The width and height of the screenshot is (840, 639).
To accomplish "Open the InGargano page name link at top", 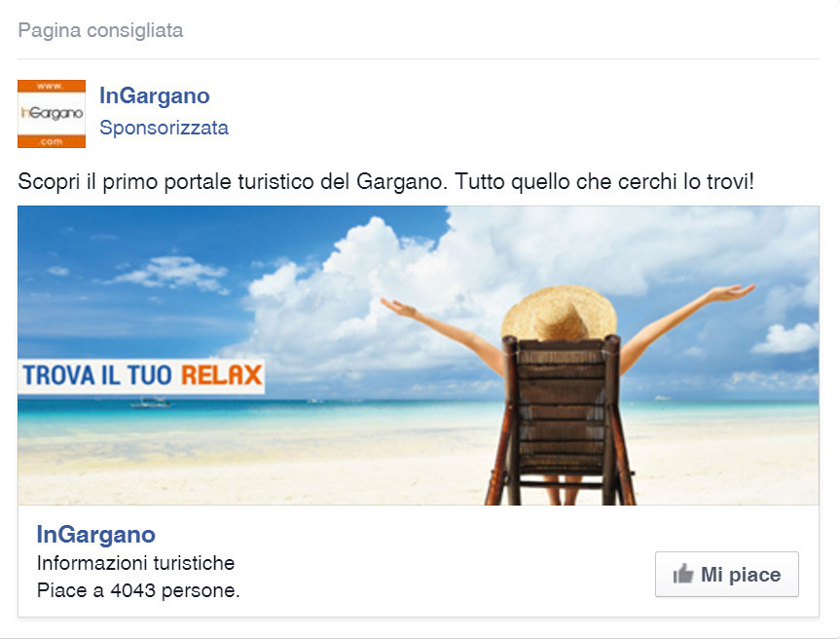I will click(155, 96).
